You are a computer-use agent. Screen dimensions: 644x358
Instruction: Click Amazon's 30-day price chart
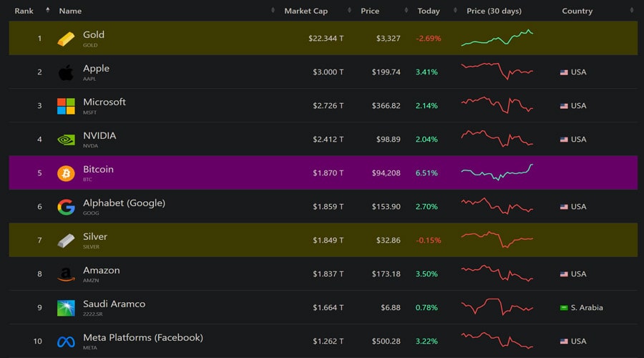tap(497, 274)
